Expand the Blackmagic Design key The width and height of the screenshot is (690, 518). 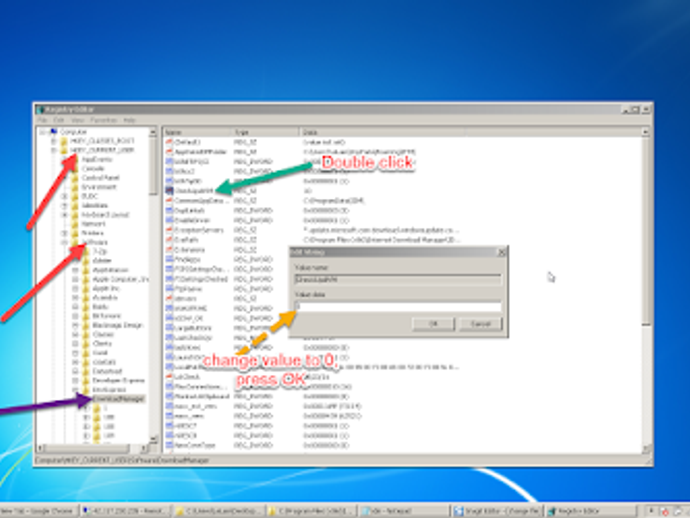pyautogui.click(x=75, y=325)
